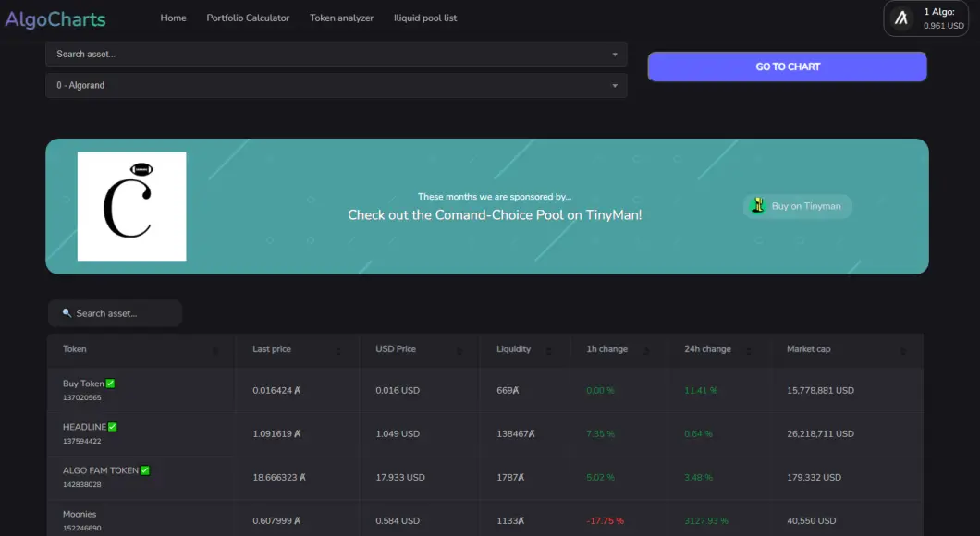Viewport: 980px width, 536px height.
Task: Open the ALGO FAM TOKEN name
Action: pos(101,470)
